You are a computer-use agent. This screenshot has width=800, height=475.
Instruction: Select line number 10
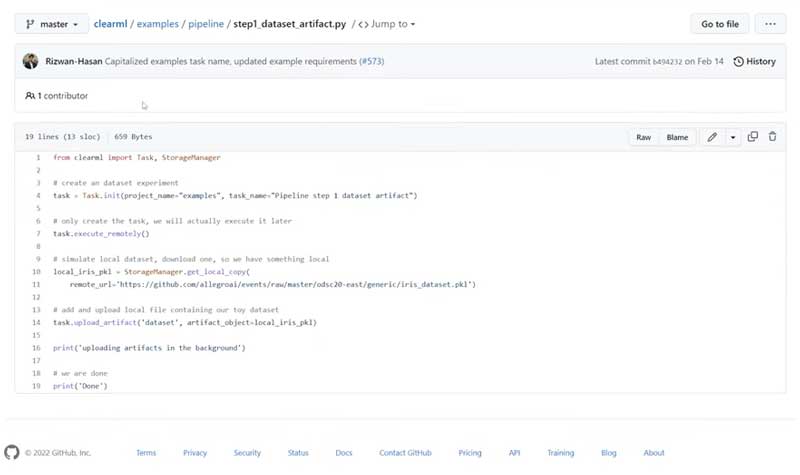[x=36, y=272]
